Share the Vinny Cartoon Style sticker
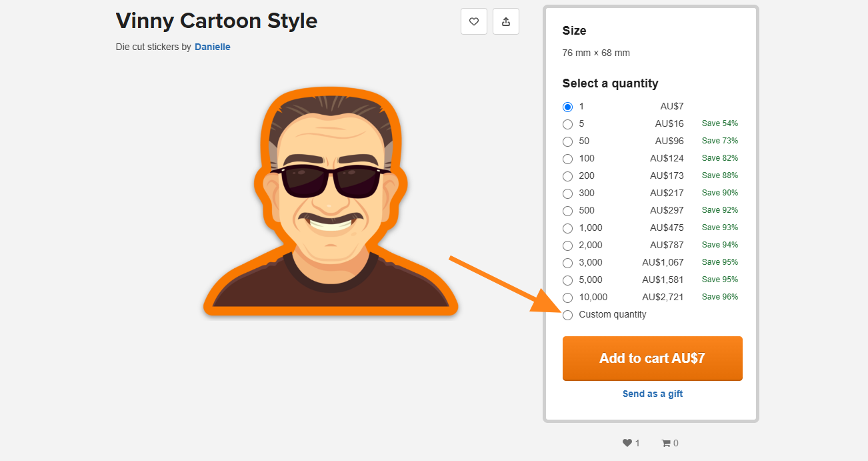 pos(505,21)
